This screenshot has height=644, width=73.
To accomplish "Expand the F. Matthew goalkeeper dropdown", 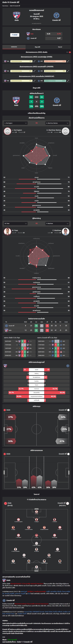I will [x=57, y=223].
